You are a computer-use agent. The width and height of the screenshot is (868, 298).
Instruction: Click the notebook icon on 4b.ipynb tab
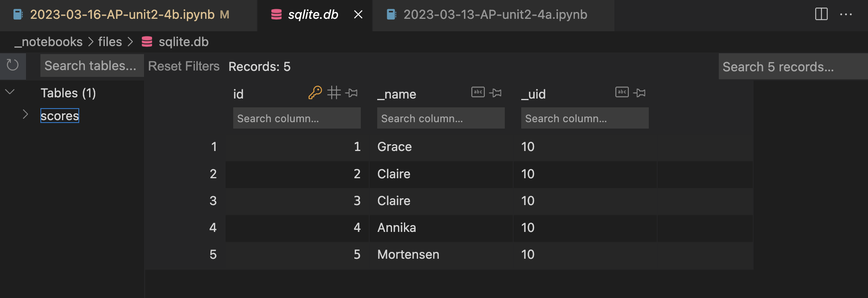pos(18,14)
